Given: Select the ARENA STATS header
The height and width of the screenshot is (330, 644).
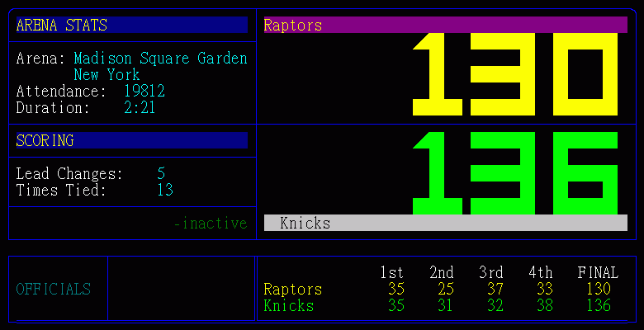Looking at the screenshot, I should [132, 25].
